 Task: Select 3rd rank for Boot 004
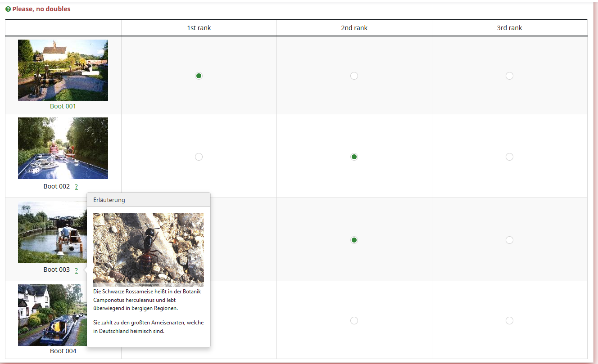coord(509,320)
